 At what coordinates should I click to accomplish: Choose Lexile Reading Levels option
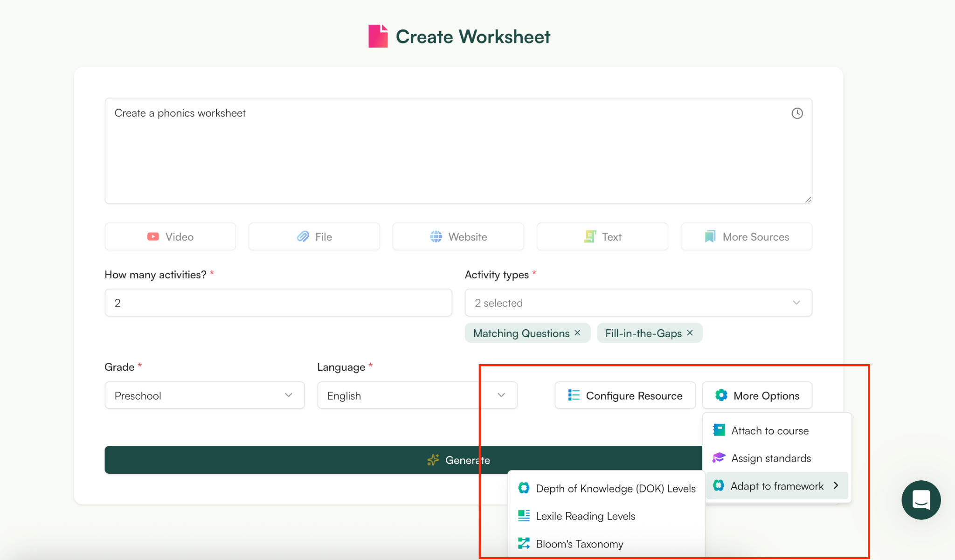(x=585, y=516)
